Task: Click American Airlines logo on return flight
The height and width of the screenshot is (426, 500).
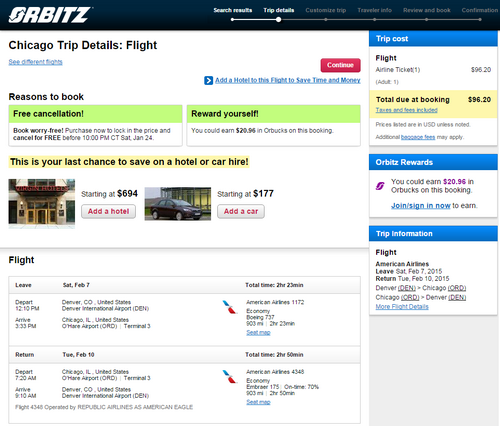Action: coord(229,377)
